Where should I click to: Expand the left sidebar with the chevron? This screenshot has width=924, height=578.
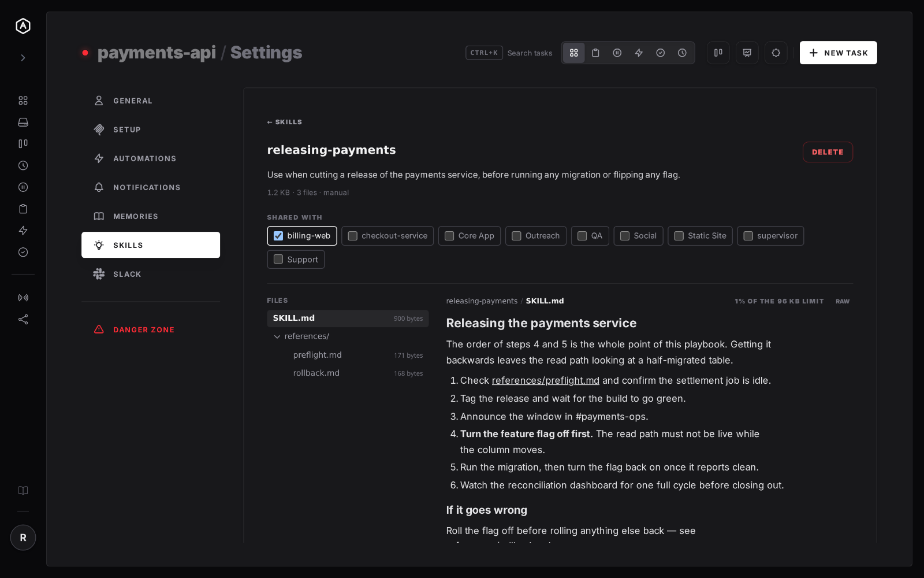(23, 58)
